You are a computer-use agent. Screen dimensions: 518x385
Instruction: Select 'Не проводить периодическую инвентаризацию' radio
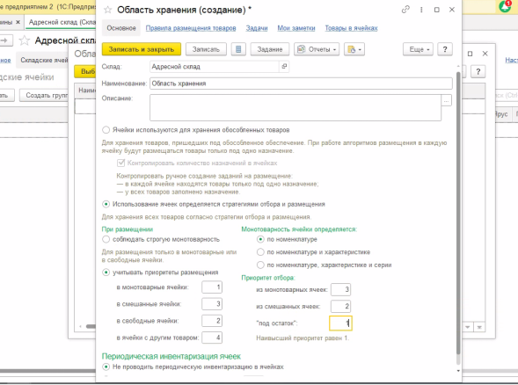[106, 367]
